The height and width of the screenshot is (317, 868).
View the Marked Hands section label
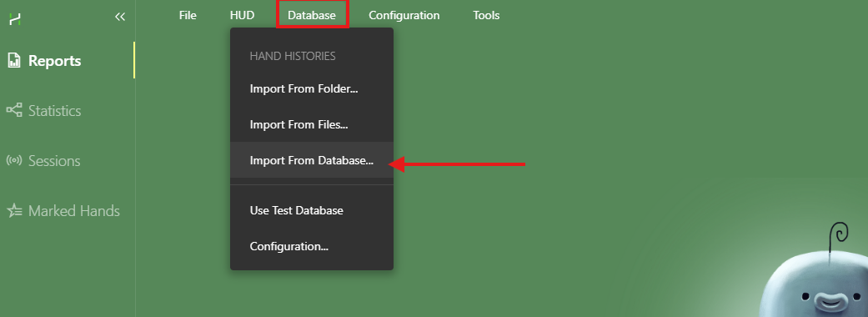coord(74,210)
